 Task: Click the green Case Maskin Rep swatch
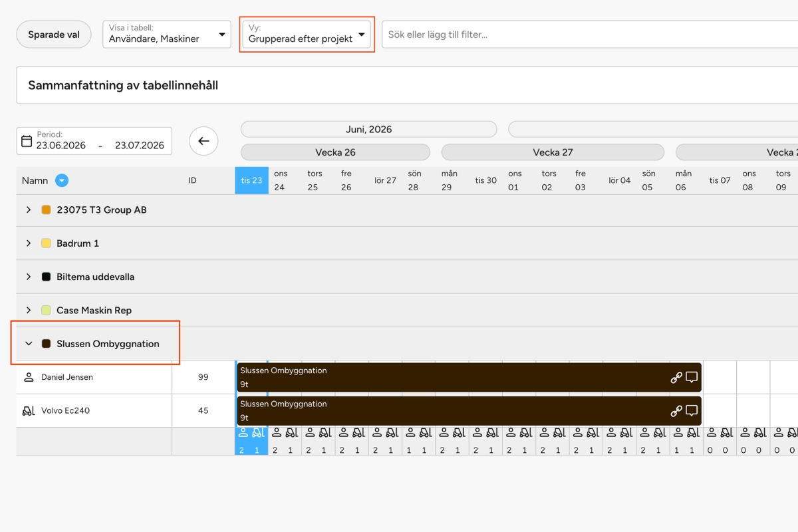pyautogui.click(x=46, y=310)
